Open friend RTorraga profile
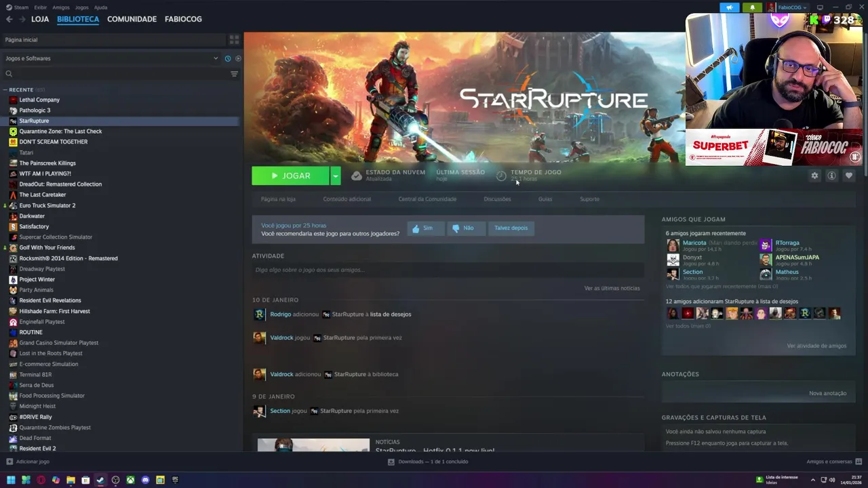868x488 pixels. tap(787, 243)
